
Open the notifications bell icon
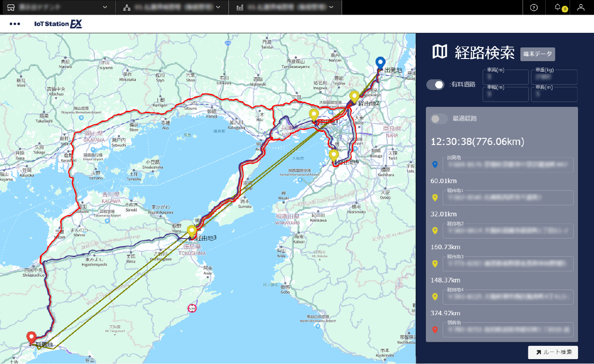point(558,7)
